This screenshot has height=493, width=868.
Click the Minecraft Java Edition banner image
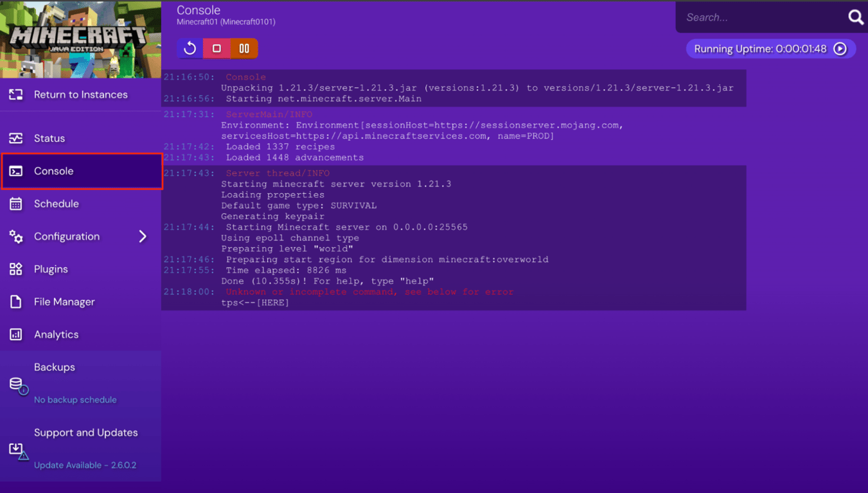coord(80,39)
